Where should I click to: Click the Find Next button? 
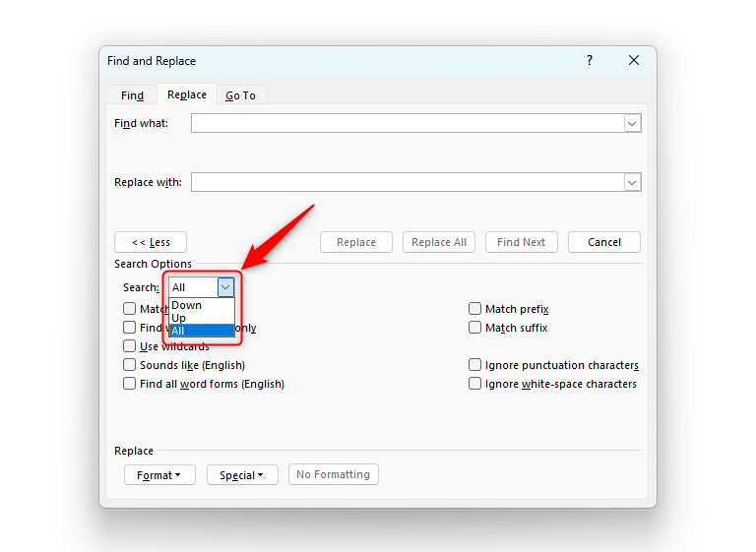[521, 242]
